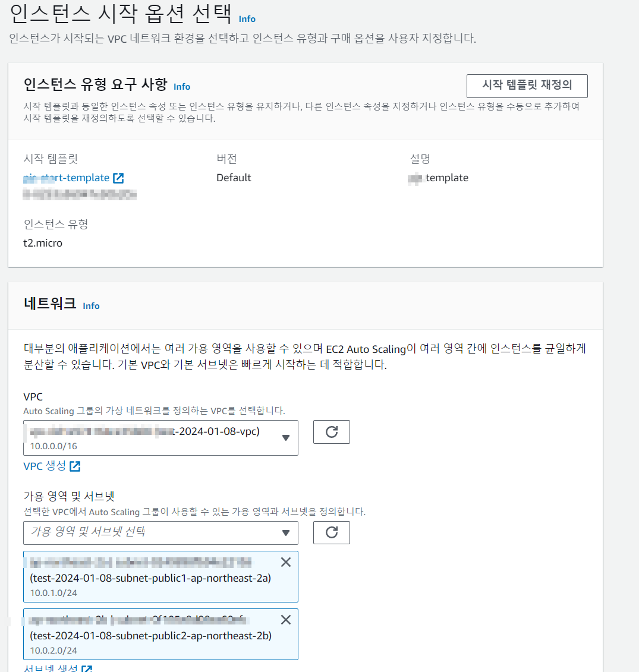Open the VPC selection combo box
This screenshot has width=639, height=672.
161,437
